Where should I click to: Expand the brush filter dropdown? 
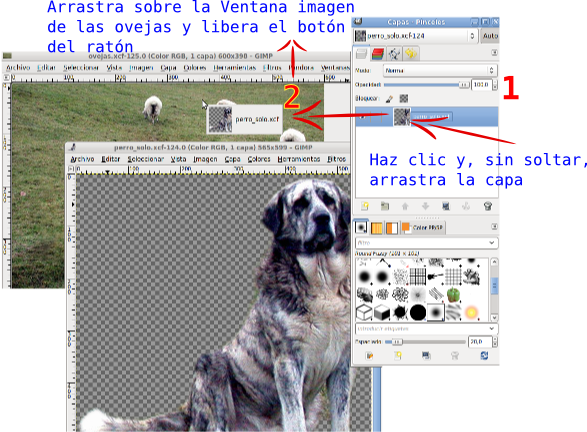click(x=426, y=243)
